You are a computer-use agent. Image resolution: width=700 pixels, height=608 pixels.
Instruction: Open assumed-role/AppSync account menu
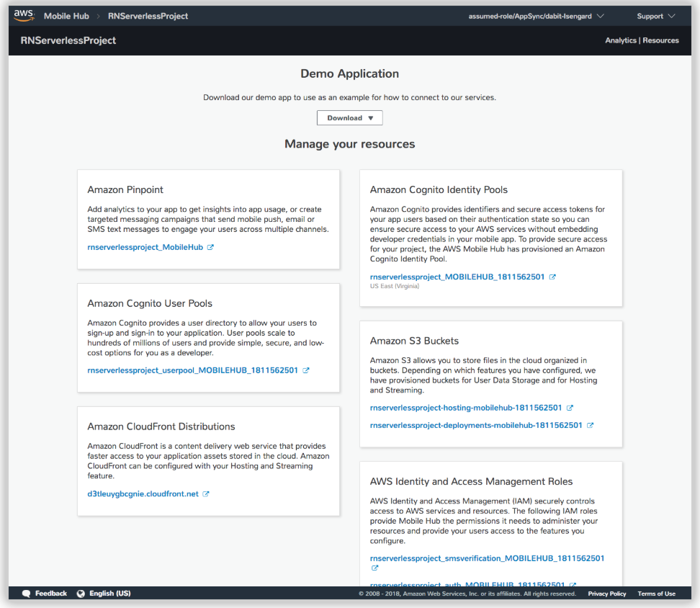530,16
